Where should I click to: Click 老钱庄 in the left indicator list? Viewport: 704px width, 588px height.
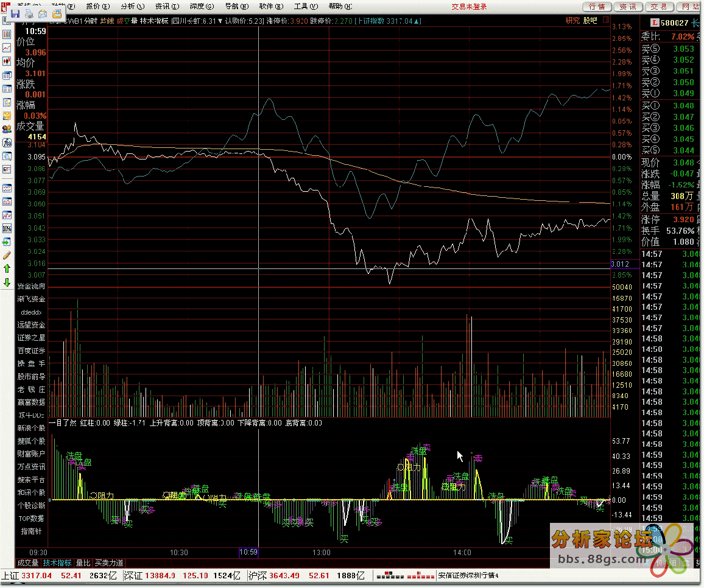point(32,390)
